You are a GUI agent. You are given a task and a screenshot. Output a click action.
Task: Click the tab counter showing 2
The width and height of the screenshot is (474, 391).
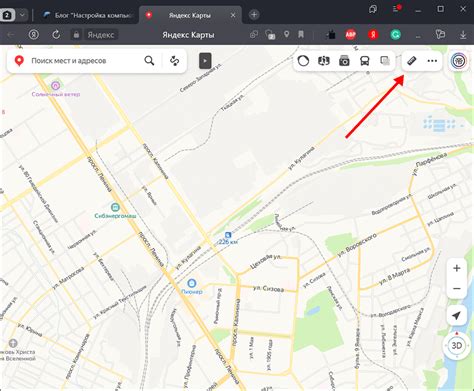[7, 15]
